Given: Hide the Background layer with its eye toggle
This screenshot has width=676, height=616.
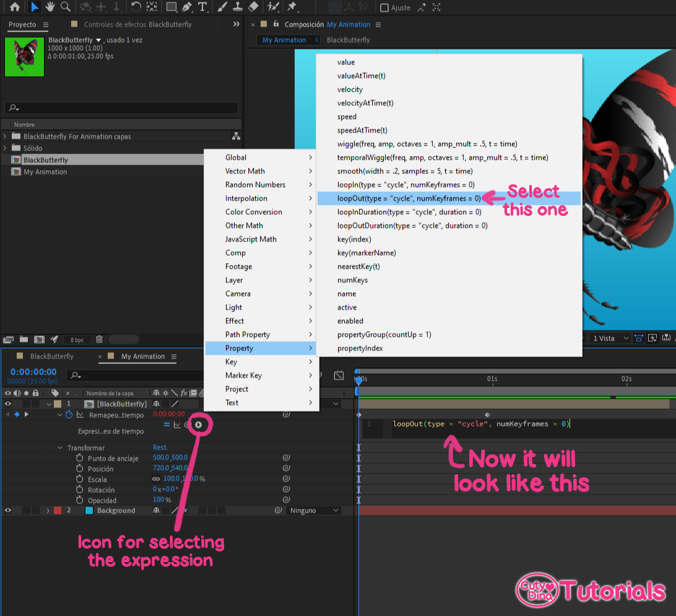Looking at the screenshot, I should tap(7, 511).
